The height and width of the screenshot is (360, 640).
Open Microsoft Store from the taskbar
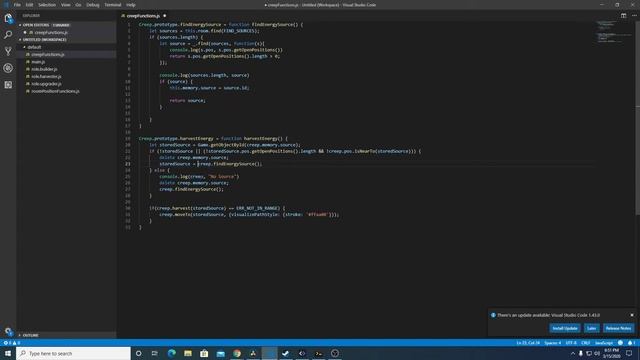204,353
